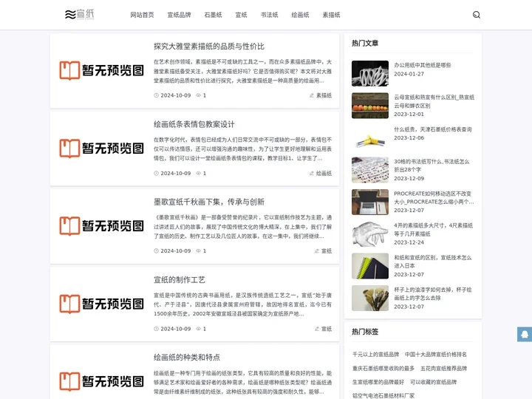This screenshot has height=399, width=532.
Task: Open article 探究大雅堂素描纸的品质与性价比
Action: point(209,46)
